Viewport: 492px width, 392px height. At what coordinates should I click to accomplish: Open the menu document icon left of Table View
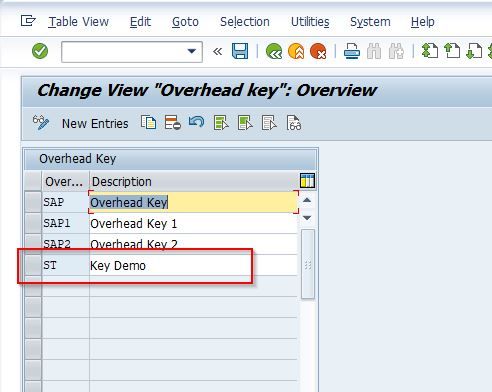point(28,21)
